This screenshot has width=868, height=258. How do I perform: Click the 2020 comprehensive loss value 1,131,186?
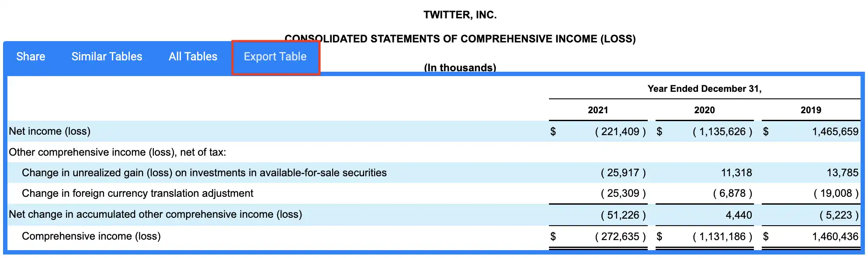[722, 237]
